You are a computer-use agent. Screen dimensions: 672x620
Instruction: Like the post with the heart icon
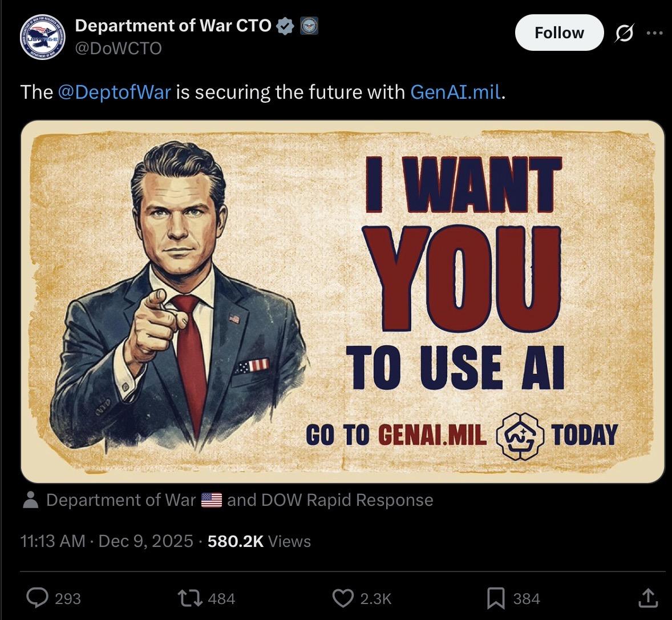point(342,598)
